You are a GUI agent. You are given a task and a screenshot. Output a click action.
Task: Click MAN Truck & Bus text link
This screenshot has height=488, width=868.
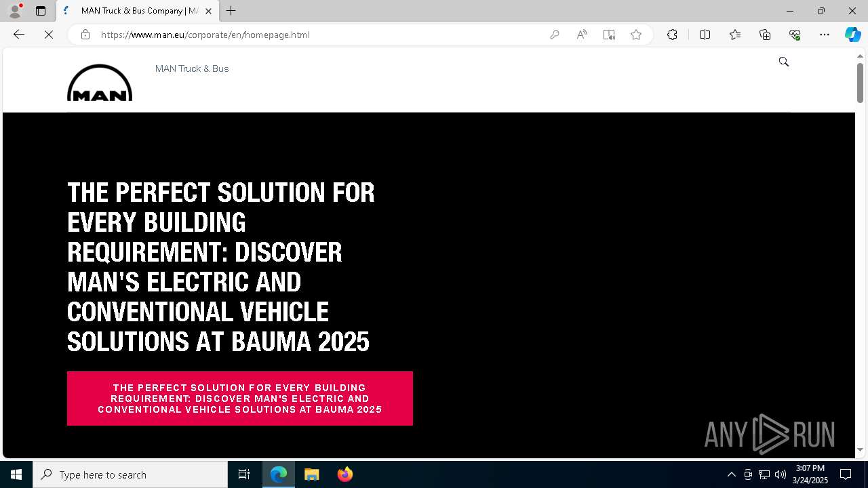[192, 68]
